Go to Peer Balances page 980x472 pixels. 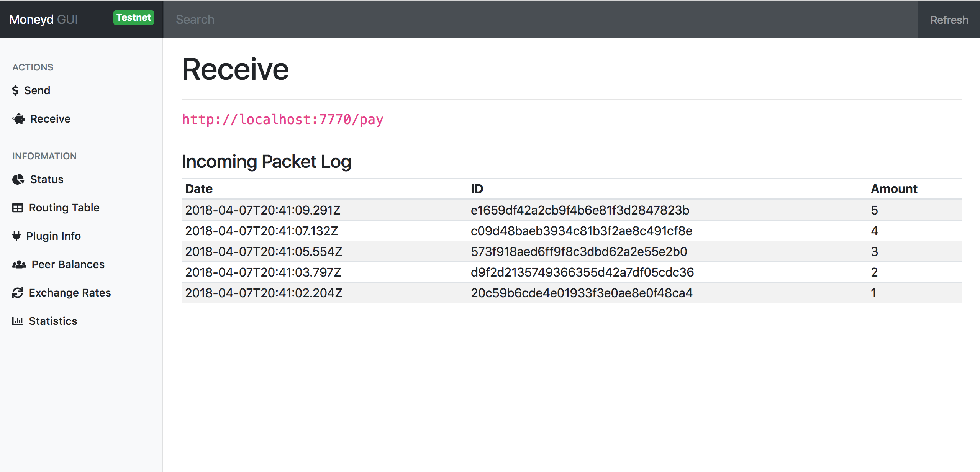[x=68, y=264]
